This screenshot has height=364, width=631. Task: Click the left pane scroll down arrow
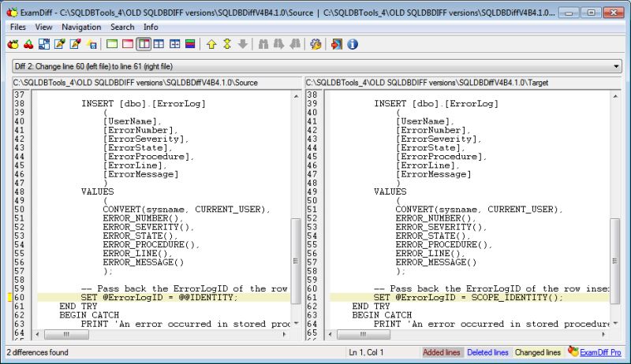[x=297, y=323]
